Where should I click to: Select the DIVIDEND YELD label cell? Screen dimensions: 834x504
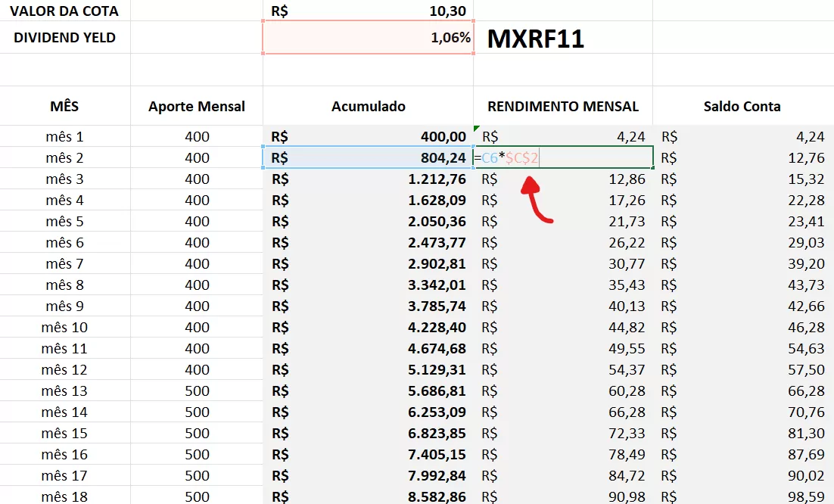pyautogui.click(x=64, y=38)
